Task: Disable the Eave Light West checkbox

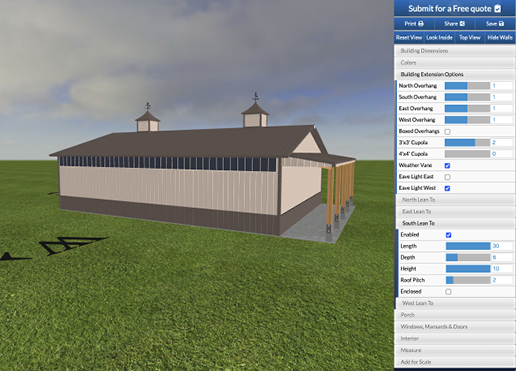Action: click(x=448, y=188)
